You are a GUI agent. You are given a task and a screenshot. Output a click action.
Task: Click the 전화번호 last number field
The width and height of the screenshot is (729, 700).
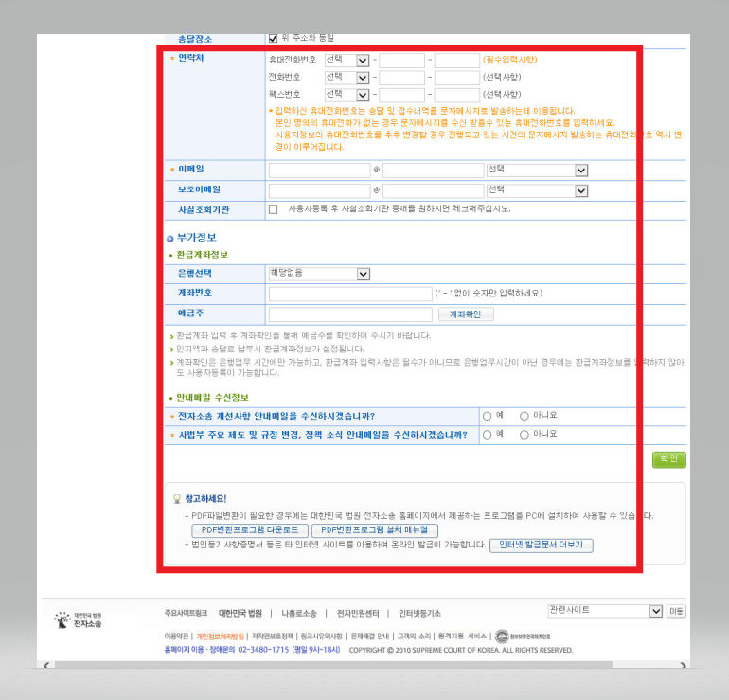[457, 78]
